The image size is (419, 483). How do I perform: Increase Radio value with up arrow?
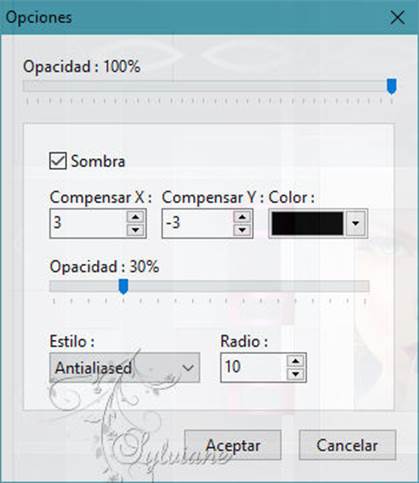click(296, 361)
